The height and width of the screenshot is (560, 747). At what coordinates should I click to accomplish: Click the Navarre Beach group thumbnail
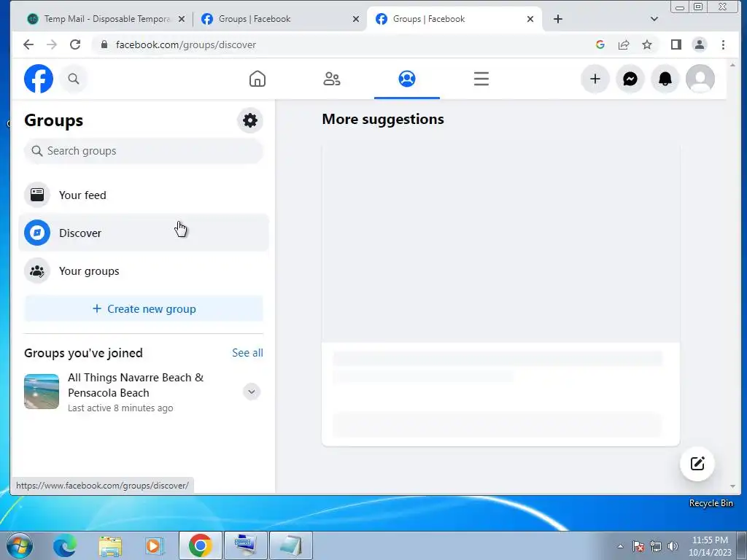pos(42,392)
